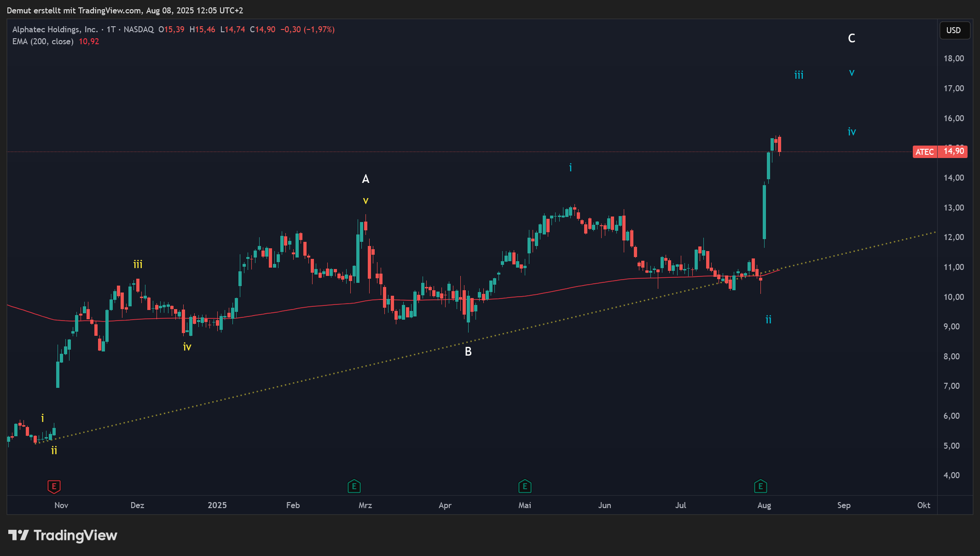
Task: Select the white wave label C
Action: (x=852, y=38)
